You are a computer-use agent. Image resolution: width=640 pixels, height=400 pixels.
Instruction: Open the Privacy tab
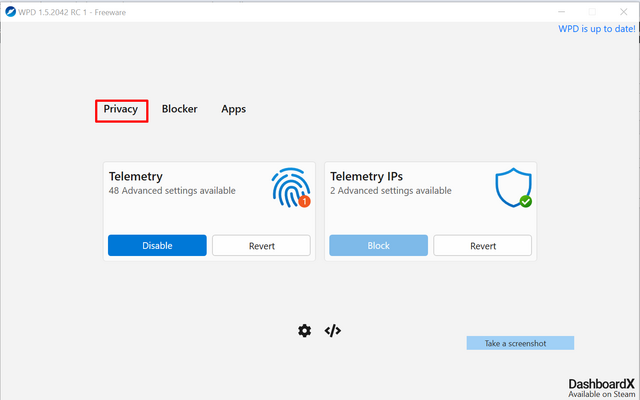[x=121, y=109]
